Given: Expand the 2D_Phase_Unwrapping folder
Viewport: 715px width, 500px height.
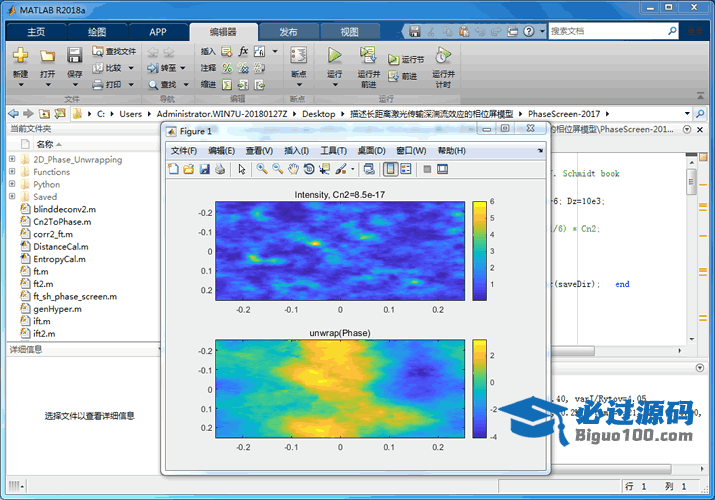Looking at the screenshot, I should [12, 159].
